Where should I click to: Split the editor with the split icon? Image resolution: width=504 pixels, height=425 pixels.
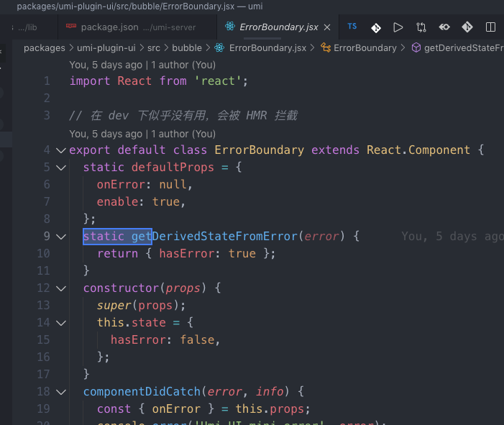point(490,27)
